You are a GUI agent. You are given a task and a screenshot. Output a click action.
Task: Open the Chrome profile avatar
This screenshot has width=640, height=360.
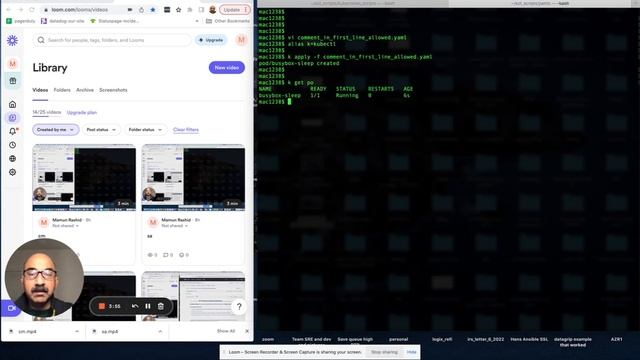pos(213,9)
